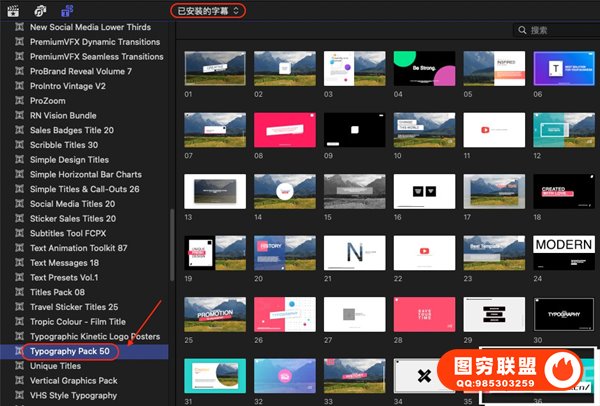Click the search field
The width and height of the screenshot is (600, 406).
560,31
